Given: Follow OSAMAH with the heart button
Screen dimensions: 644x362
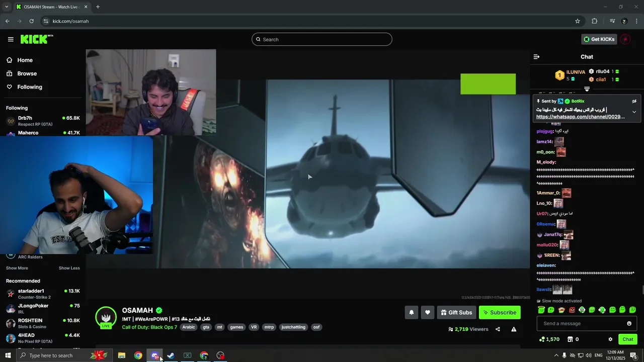Looking at the screenshot, I should (x=428, y=312).
